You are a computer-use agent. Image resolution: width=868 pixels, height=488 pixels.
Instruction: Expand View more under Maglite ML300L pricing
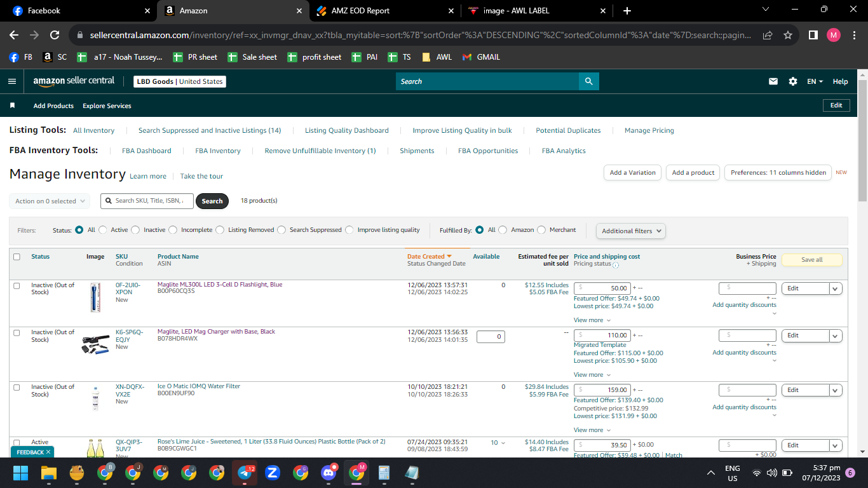click(592, 320)
